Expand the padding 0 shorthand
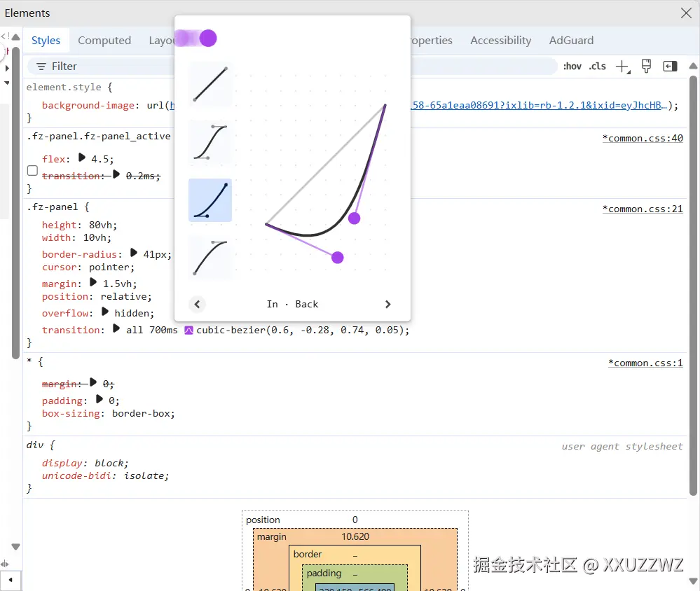Screen dimensions: 700x591 (x=99, y=399)
